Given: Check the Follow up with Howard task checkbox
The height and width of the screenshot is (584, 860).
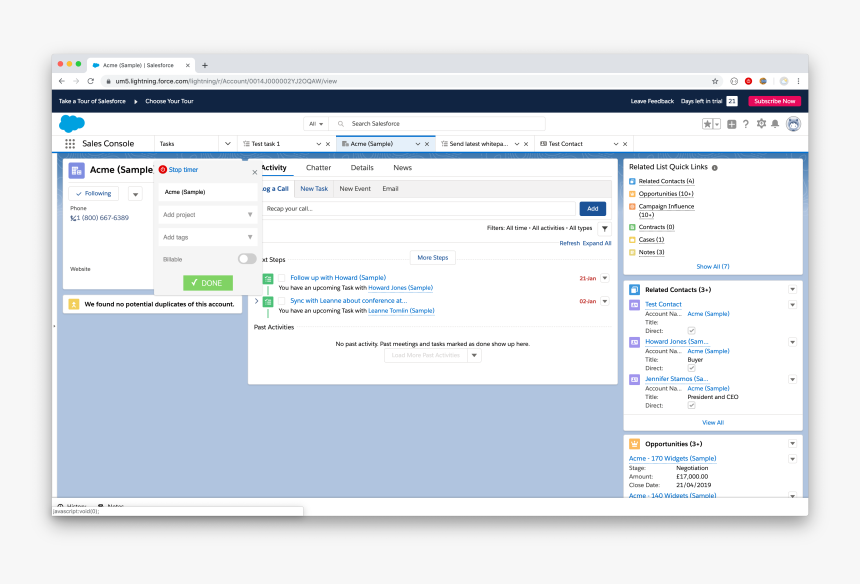Looking at the screenshot, I should click(281, 278).
